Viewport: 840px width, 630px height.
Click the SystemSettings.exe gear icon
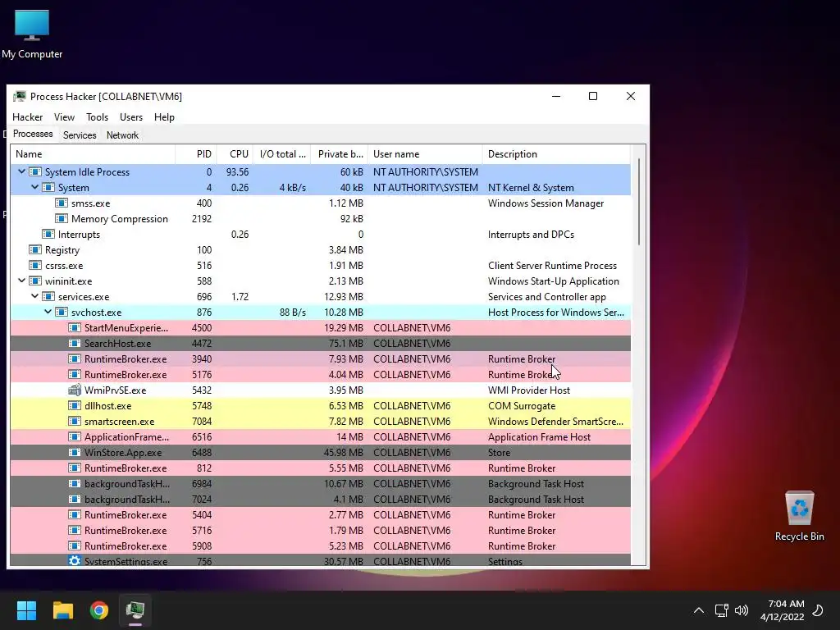75,561
